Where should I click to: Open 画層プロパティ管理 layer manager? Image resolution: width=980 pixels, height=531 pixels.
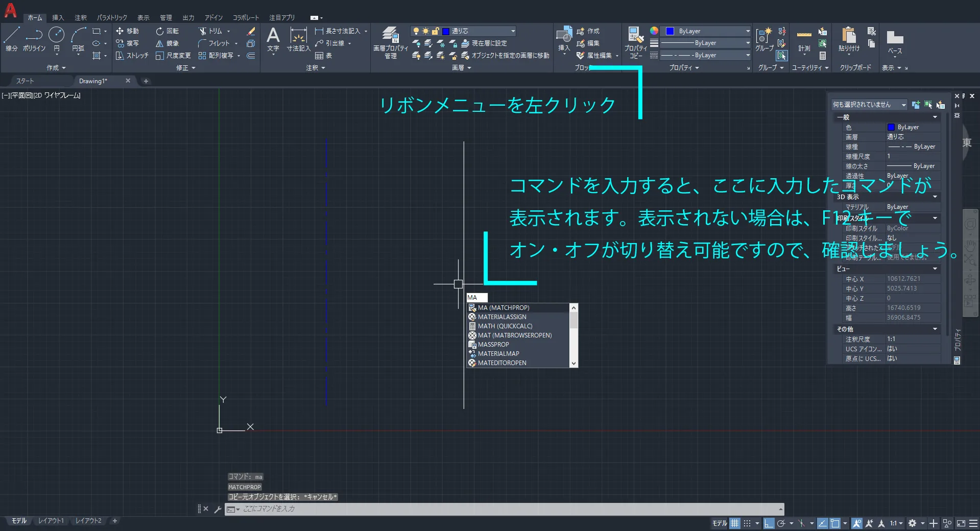[390, 42]
